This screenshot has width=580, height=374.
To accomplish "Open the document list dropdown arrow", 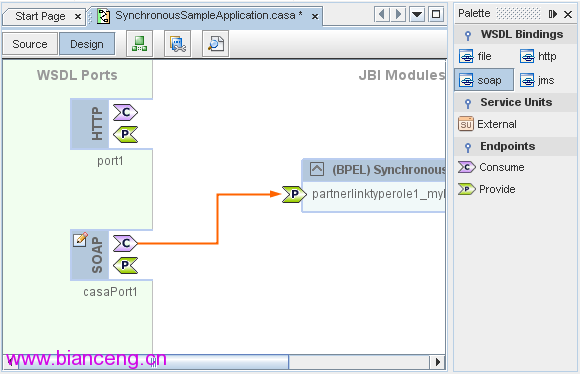I will click(417, 15).
